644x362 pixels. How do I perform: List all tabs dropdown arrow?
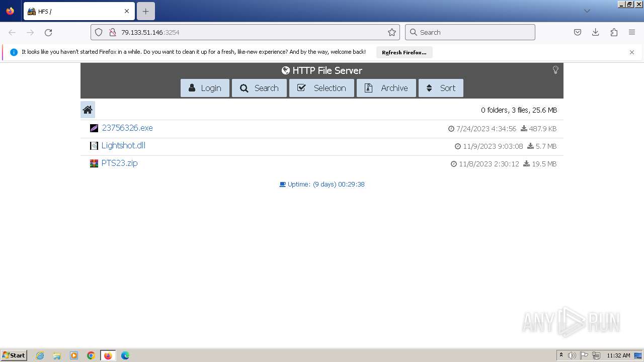point(587,11)
